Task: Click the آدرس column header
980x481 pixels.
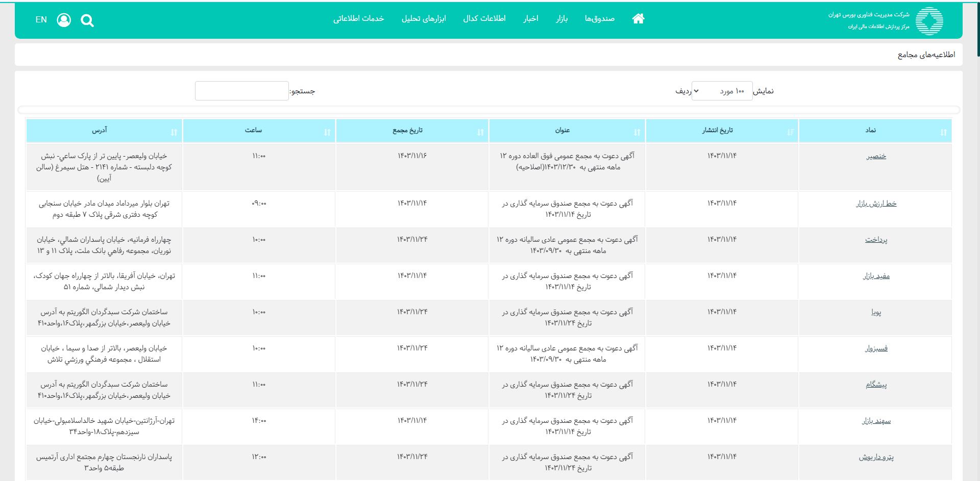Action: click(104, 131)
